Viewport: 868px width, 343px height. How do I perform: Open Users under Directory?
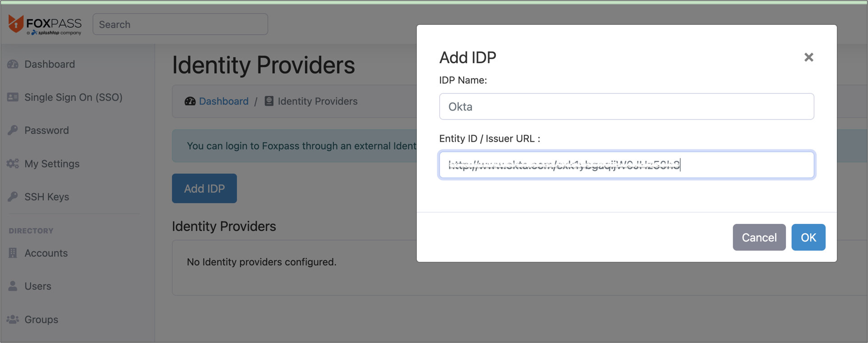pos(38,286)
